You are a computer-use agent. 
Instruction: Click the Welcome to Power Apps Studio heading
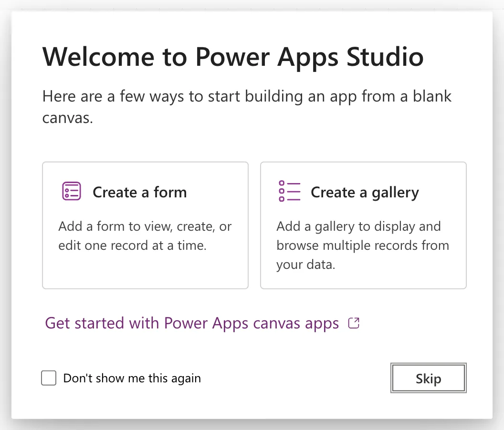233,58
